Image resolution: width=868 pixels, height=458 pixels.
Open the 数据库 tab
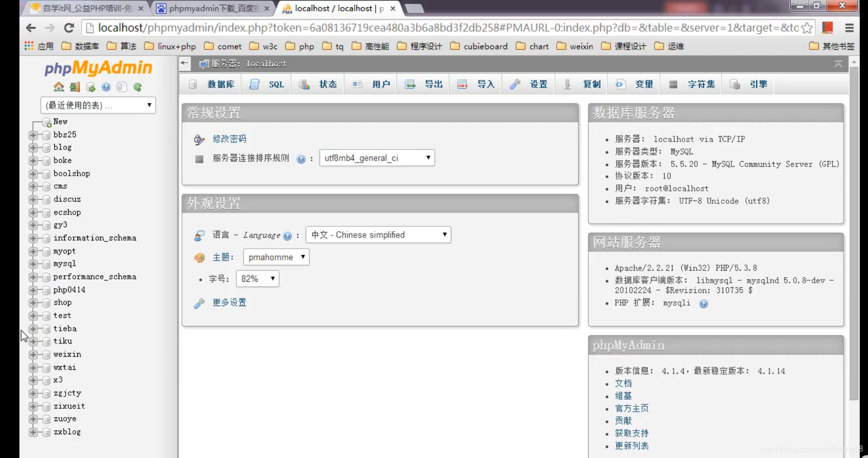pos(212,84)
